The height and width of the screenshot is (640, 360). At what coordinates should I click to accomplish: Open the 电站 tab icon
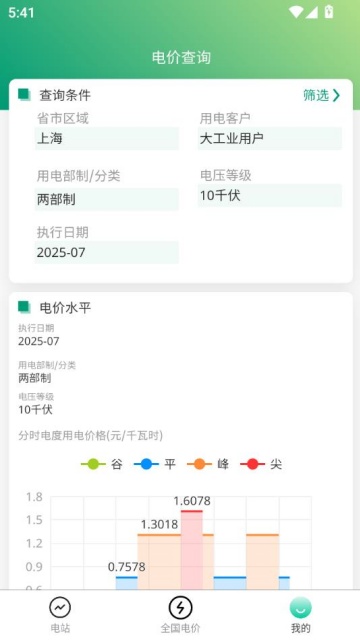click(60, 607)
